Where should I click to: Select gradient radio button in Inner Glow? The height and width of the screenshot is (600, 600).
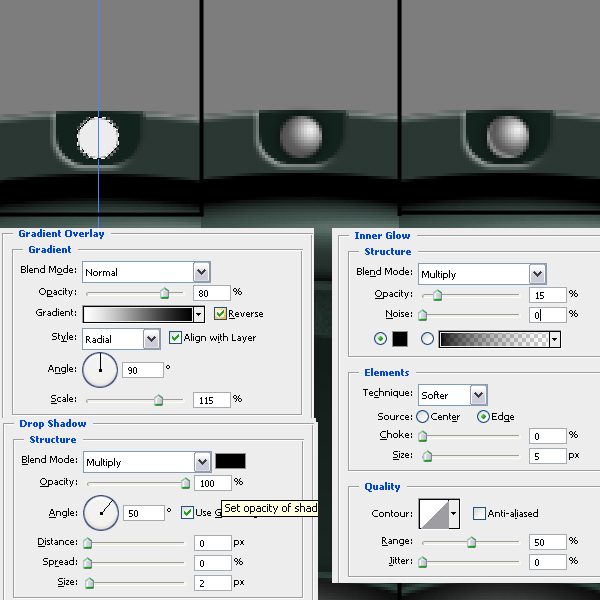[x=427, y=339]
